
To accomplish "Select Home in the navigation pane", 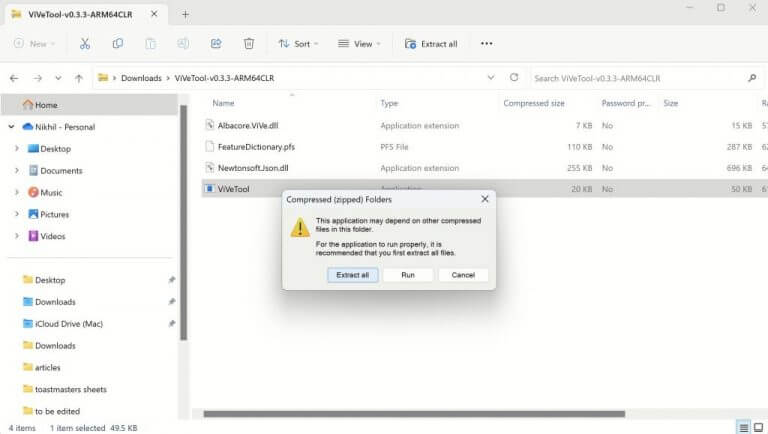I will pyautogui.click(x=90, y=105).
